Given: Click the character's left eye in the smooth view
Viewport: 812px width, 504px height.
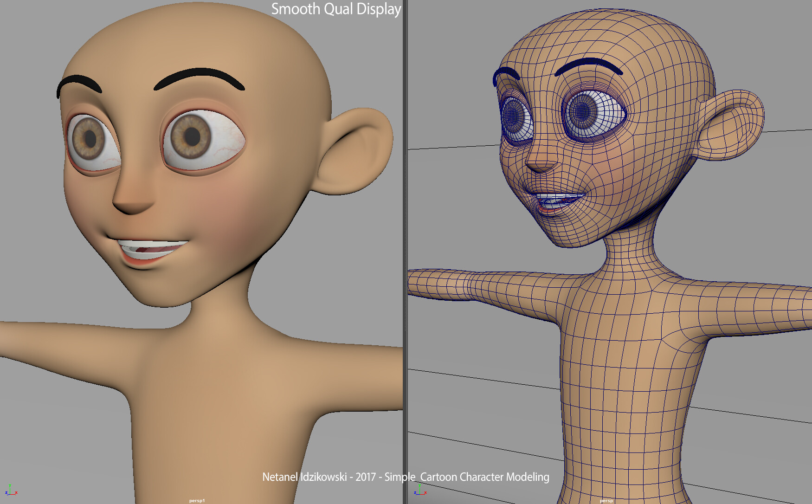Looking at the screenshot, I should pos(193,137).
